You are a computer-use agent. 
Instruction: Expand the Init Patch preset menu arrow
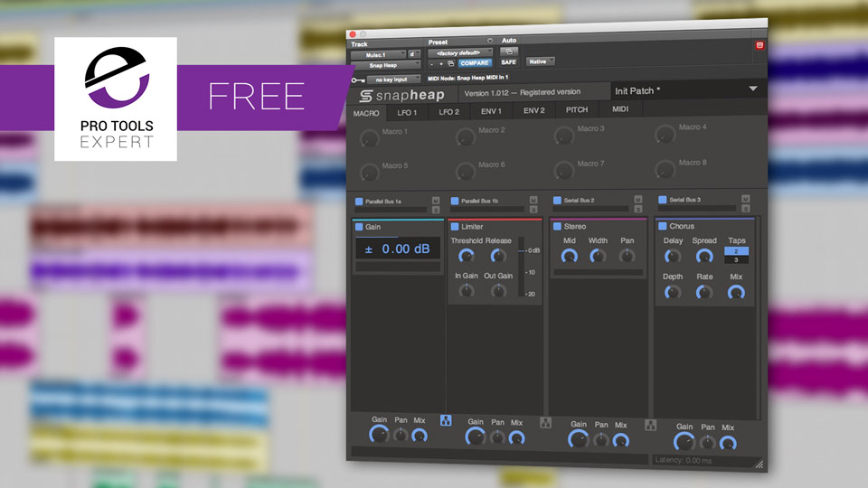pyautogui.click(x=753, y=89)
